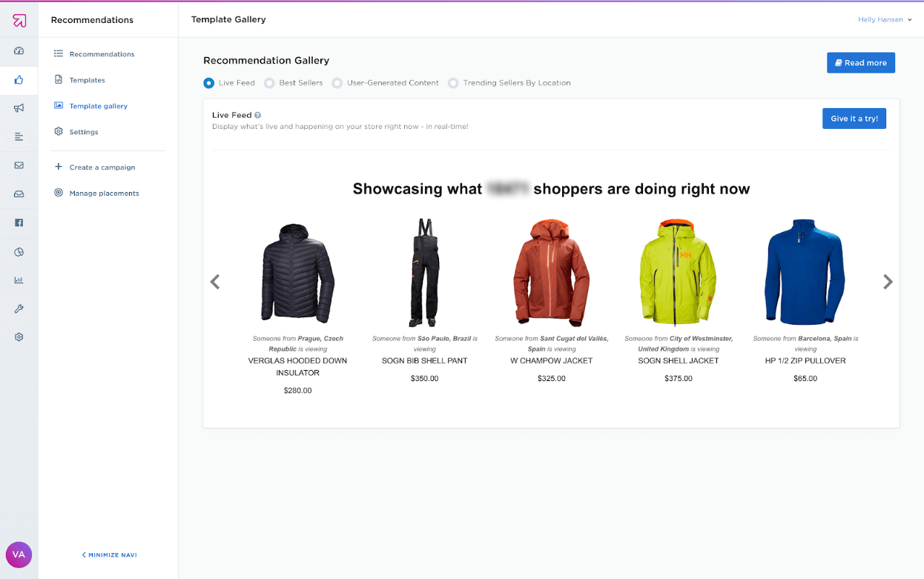Open the Sogn Shell Jacket title
Image resolution: width=924 pixels, height=579 pixels.
[x=679, y=361]
